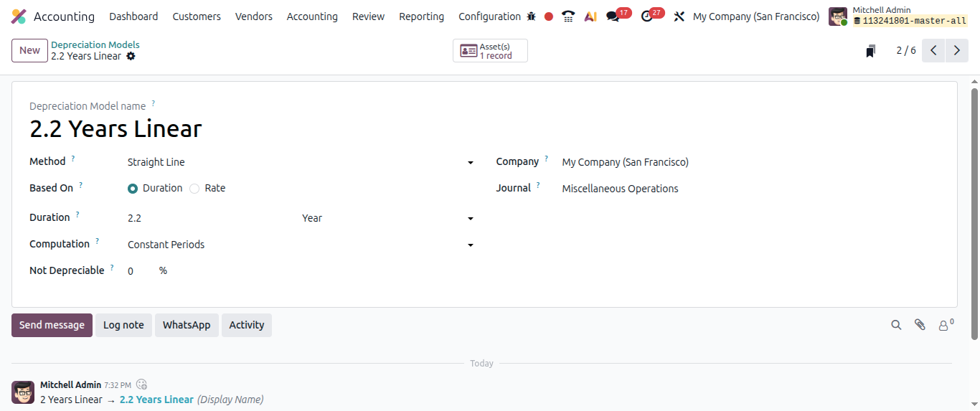The width and height of the screenshot is (980, 411).
Task: Open the Configuration menu
Action: pyautogui.click(x=489, y=16)
